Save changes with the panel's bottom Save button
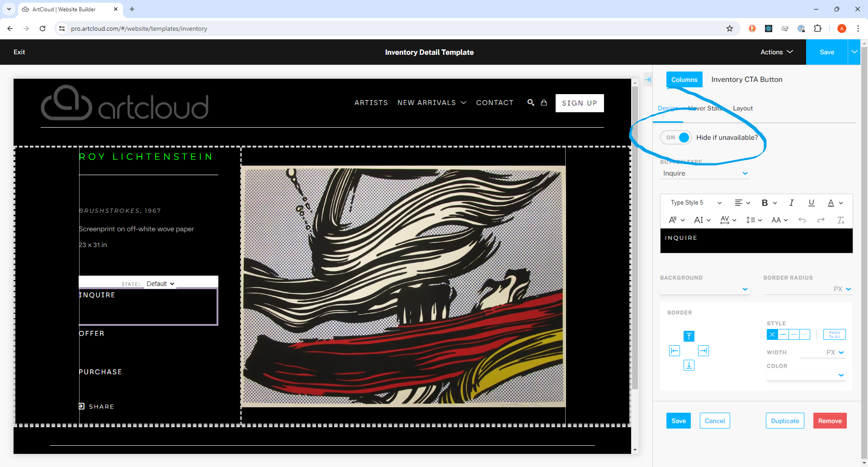 click(679, 421)
